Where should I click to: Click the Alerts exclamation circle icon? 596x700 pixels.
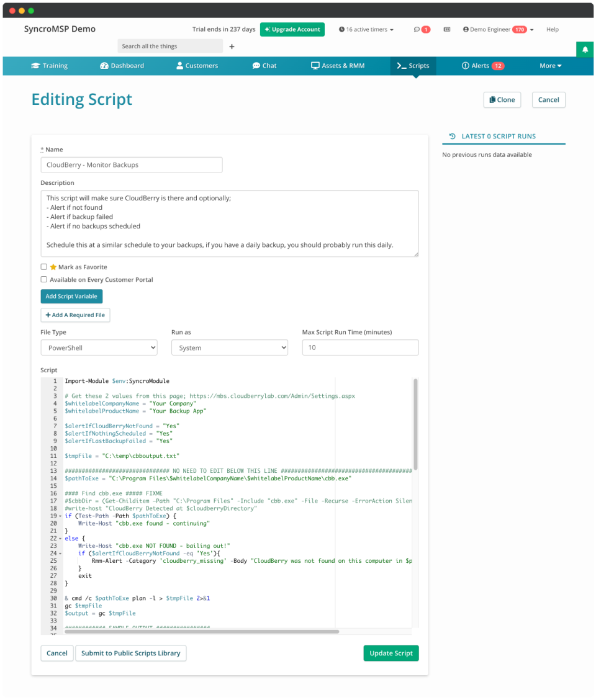(x=465, y=66)
